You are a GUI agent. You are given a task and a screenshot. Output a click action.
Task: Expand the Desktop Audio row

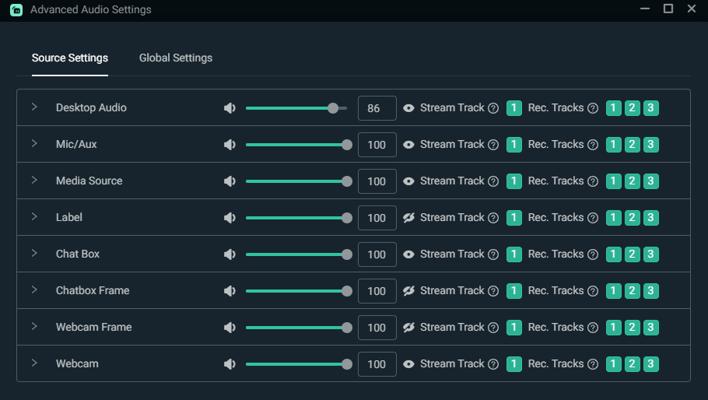click(34, 107)
